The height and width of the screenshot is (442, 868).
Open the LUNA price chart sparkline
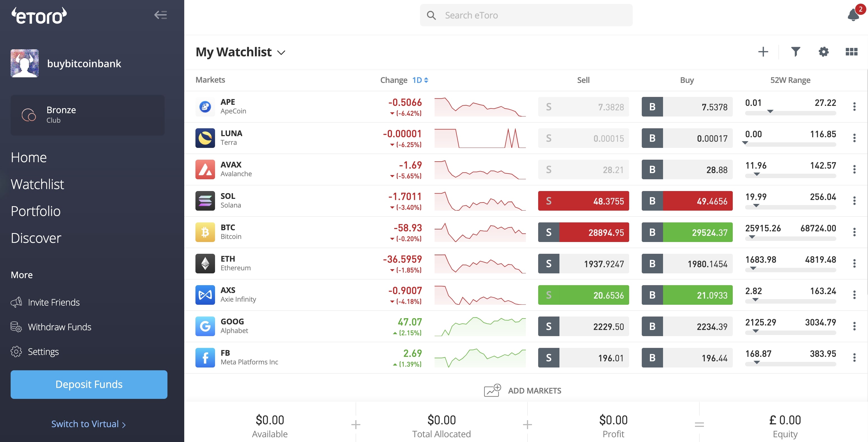click(480, 138)
